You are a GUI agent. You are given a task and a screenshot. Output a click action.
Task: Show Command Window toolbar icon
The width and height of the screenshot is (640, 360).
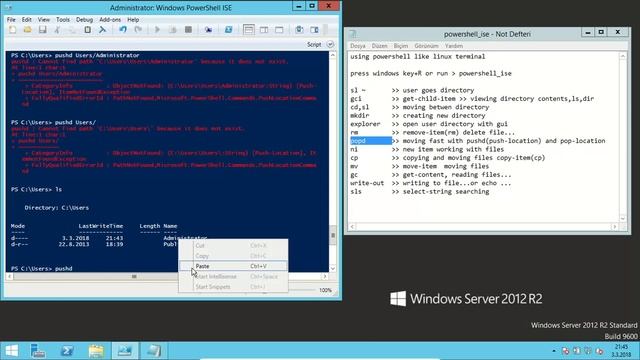(299, 30)
